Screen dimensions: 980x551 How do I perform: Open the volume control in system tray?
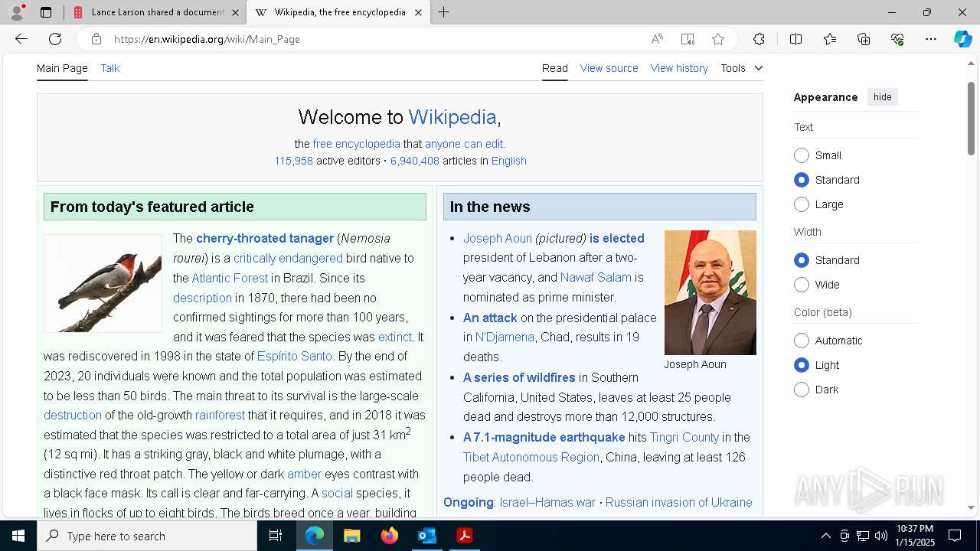tap(880, 536)
